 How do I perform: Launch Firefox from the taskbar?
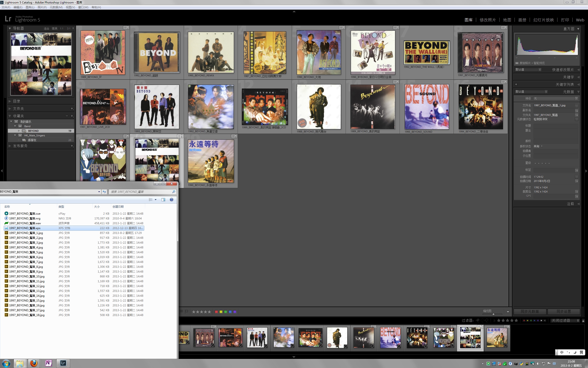pos(34,363)
